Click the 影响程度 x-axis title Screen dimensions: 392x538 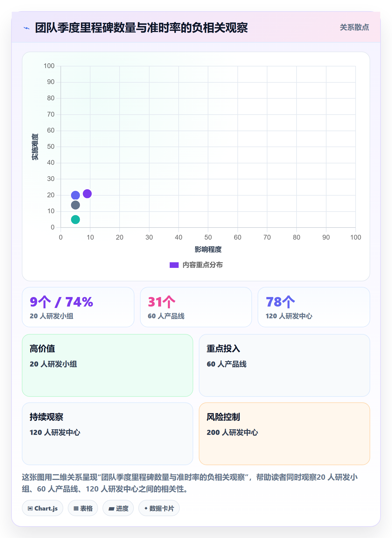coord(208,249)
